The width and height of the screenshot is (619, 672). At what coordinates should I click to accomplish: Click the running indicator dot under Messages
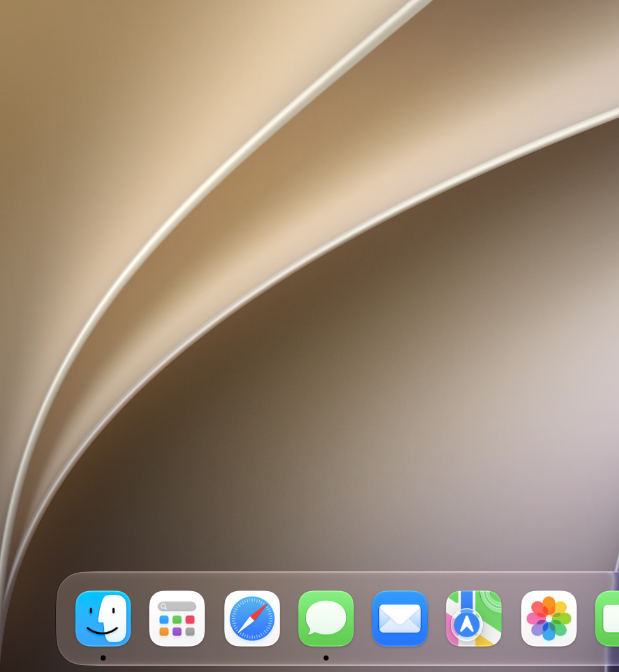click(x=326, y=658)
